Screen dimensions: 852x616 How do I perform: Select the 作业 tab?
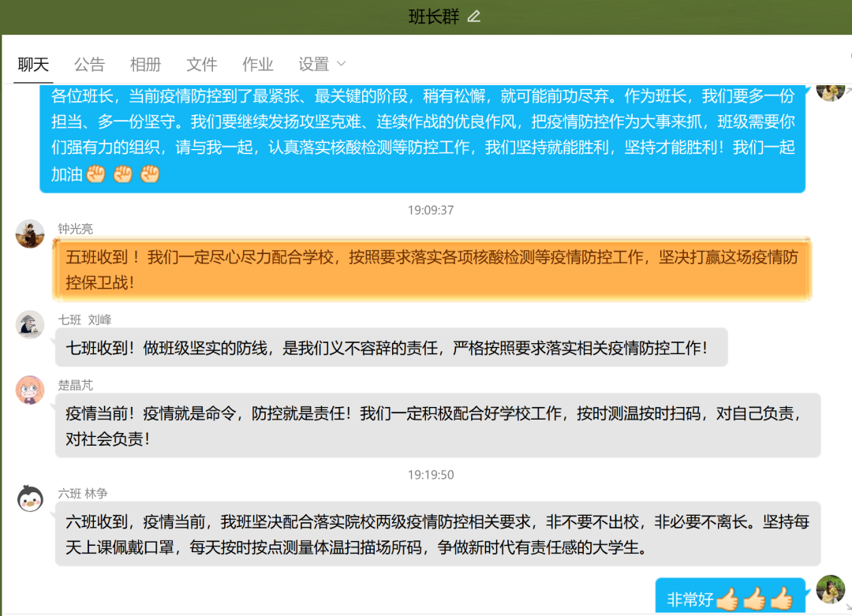coord(257,64)
